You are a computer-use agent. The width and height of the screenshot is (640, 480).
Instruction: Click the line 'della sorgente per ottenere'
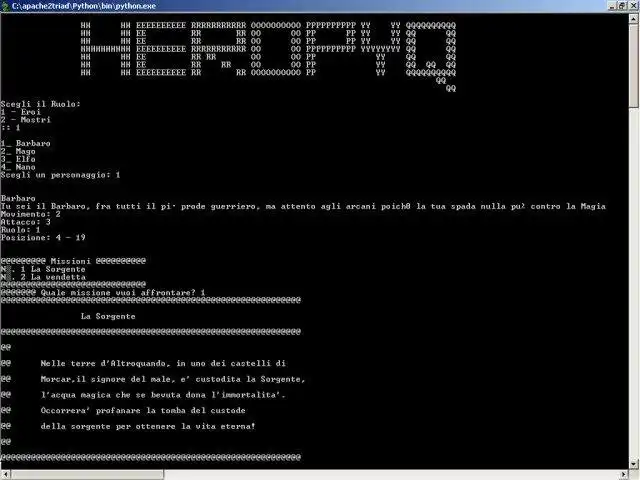coord(148,427)
